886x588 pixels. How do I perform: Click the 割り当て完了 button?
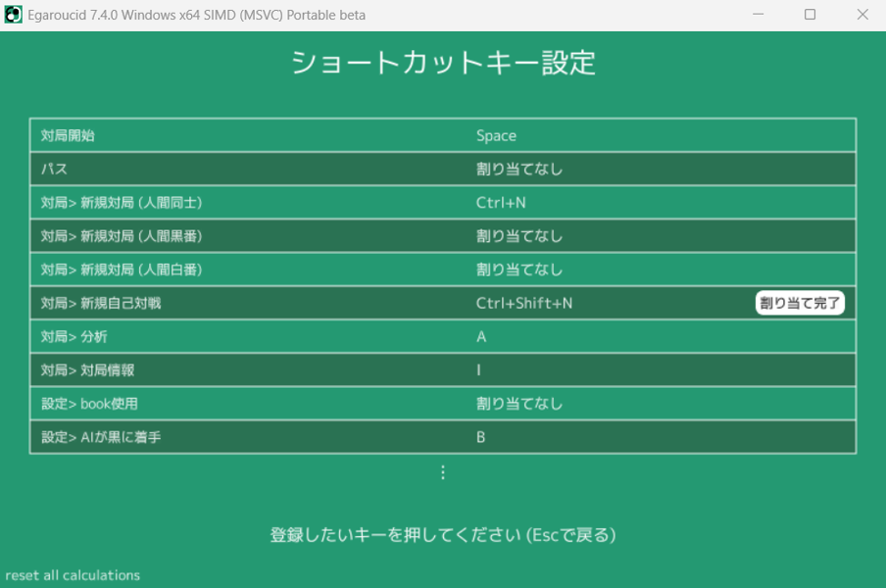click(800, 303)
